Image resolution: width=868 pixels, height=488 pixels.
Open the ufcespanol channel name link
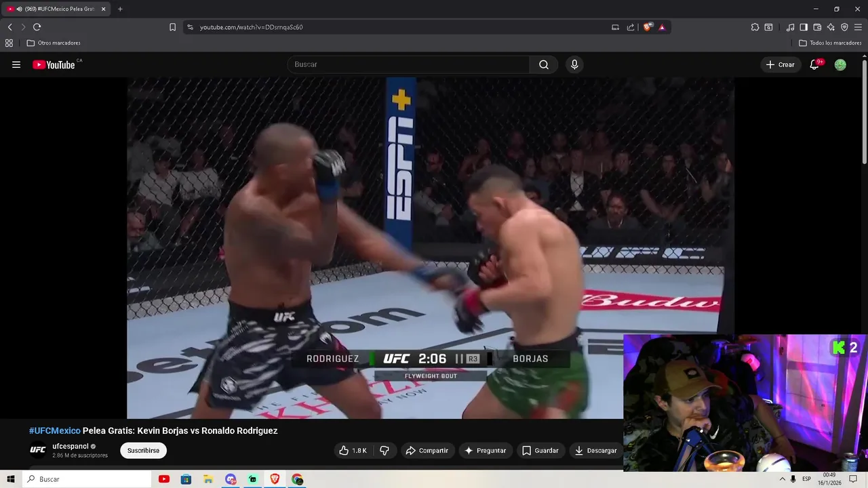71,446
